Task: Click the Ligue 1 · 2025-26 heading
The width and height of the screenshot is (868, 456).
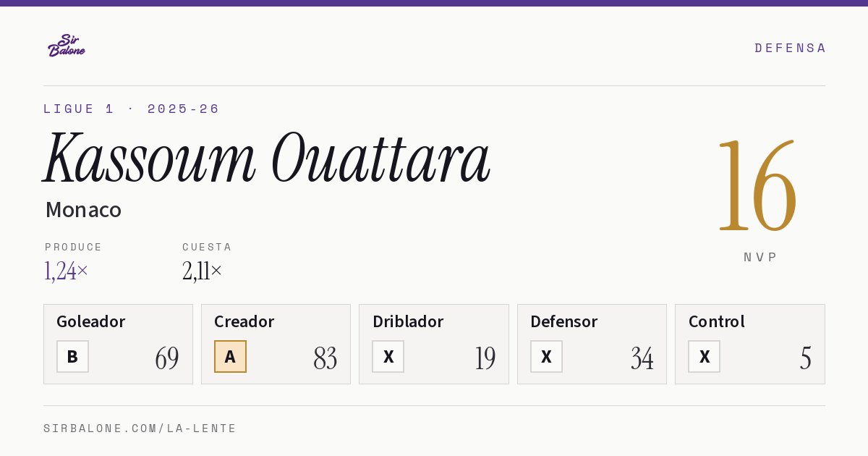Action: pos(132,109)
